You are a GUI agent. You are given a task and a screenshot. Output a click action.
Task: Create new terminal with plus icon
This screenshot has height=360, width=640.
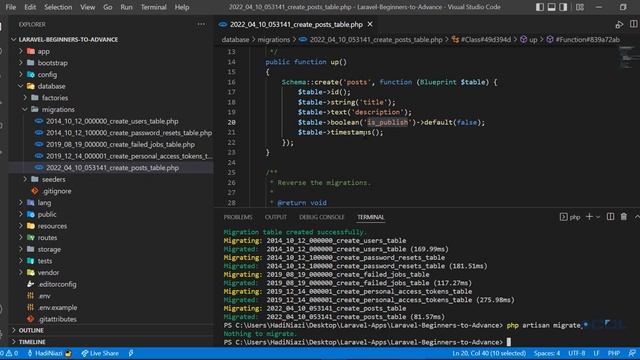[589, 217]
